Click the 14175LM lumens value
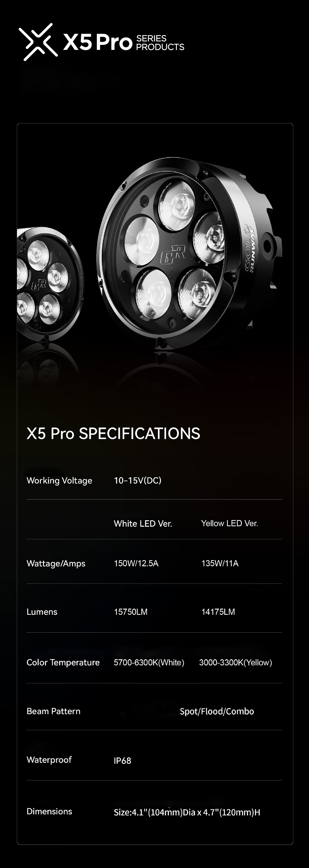 218,612
